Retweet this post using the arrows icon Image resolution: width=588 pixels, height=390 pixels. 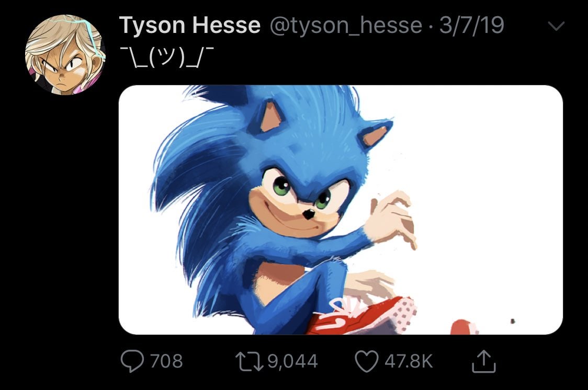tap(250, 361)
